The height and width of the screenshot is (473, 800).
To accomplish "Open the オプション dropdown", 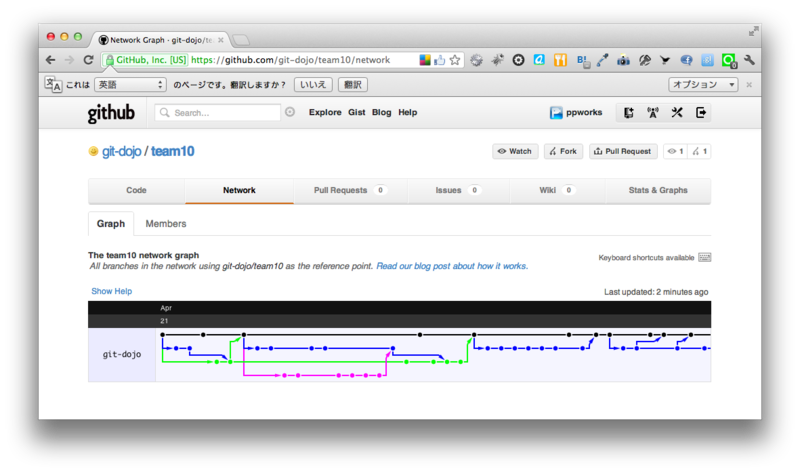I will (x=703, y=85).
